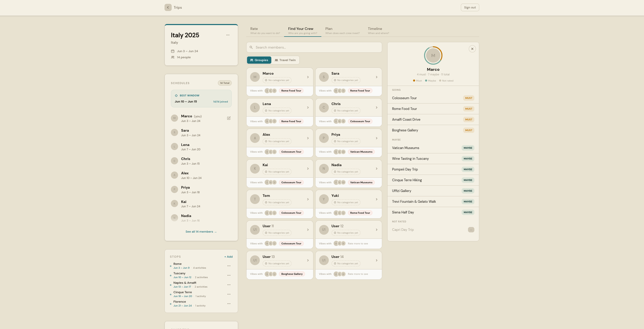The height and width of the screenshot is (329, 644).
Task: Close Marco's detail panel
Action: pos(472,49)
